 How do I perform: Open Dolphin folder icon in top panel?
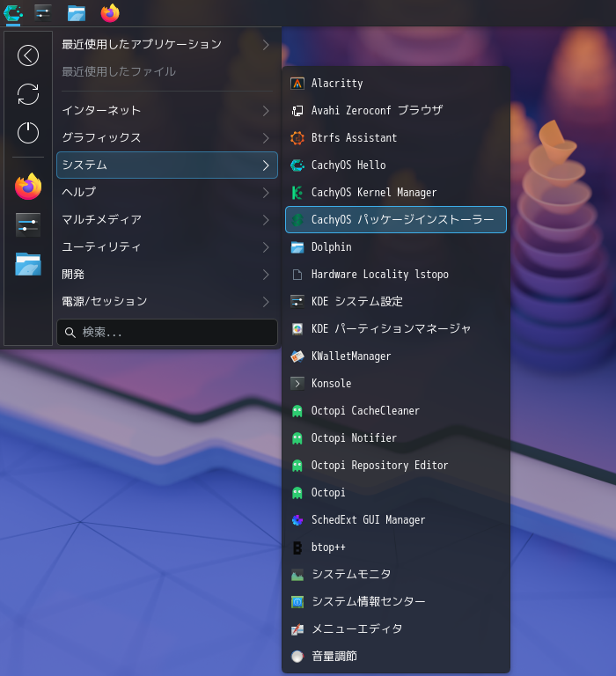click(x=77, y=13)
